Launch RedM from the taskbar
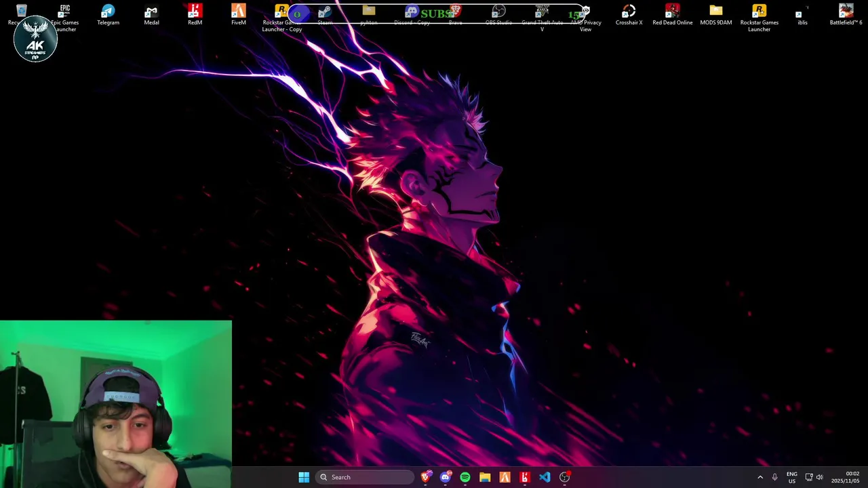The width and height of the screenshot is (868, 488). pyautogui.click(x=524, y=477)
